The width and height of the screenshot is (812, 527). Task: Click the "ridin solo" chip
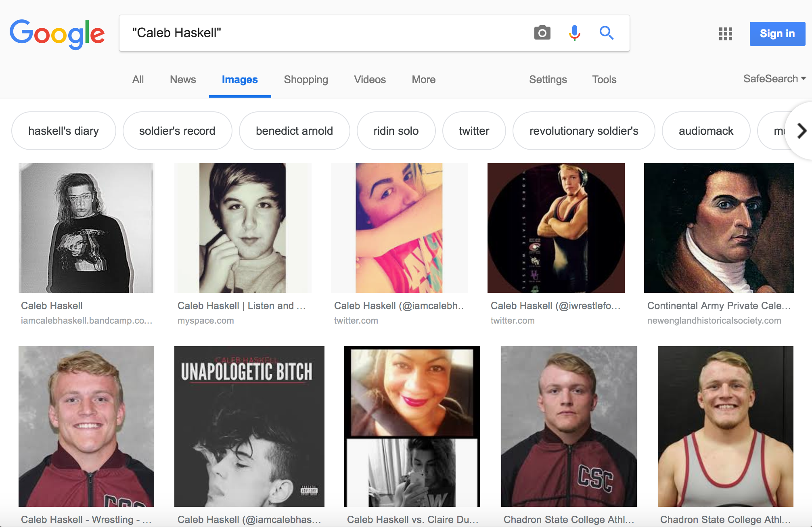396,131
